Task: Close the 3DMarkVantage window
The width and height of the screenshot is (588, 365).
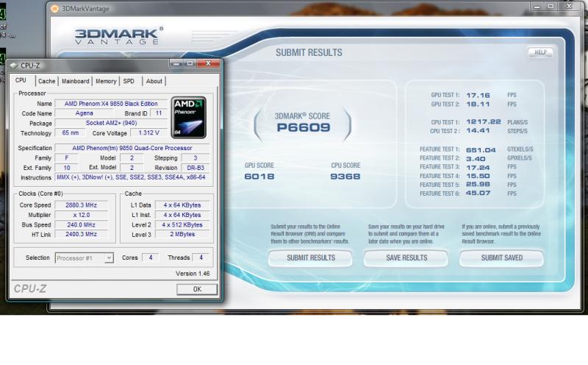Action: pyautogui.click(x=570, y=6)
